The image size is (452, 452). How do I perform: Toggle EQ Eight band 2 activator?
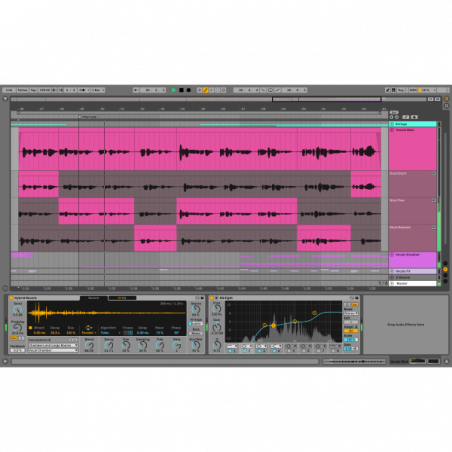(x=245, y=351)
